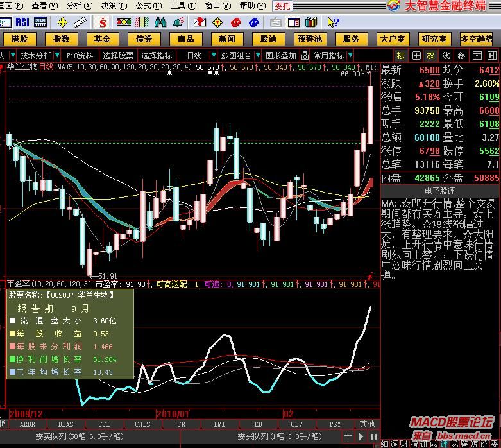This screenshot has height=448, width=501.
Task: Click the red round info icon
Action: tap(236, 22)
